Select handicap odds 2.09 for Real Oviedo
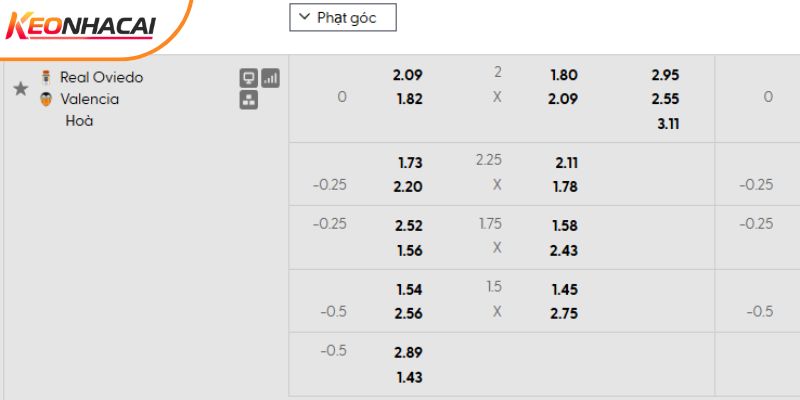 click(409, 75)
